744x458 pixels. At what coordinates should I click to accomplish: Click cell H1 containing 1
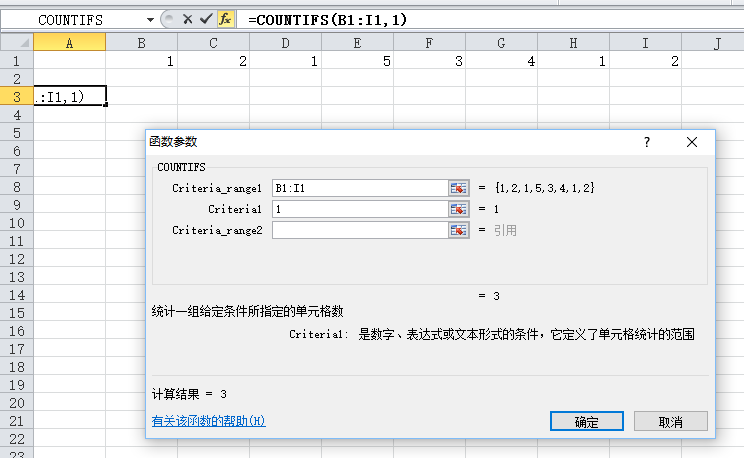[574, 61]
